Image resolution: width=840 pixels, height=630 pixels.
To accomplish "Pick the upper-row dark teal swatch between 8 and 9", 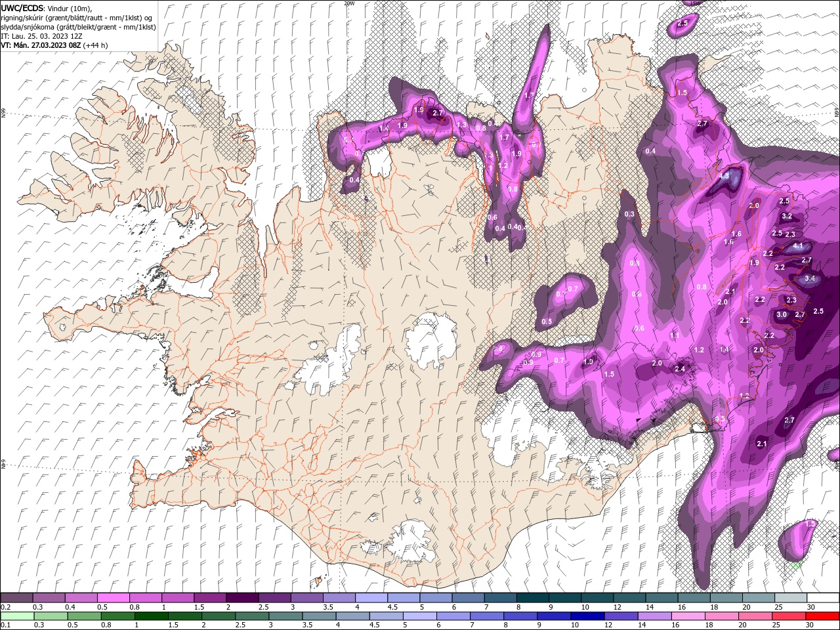I will click(533, 598).
